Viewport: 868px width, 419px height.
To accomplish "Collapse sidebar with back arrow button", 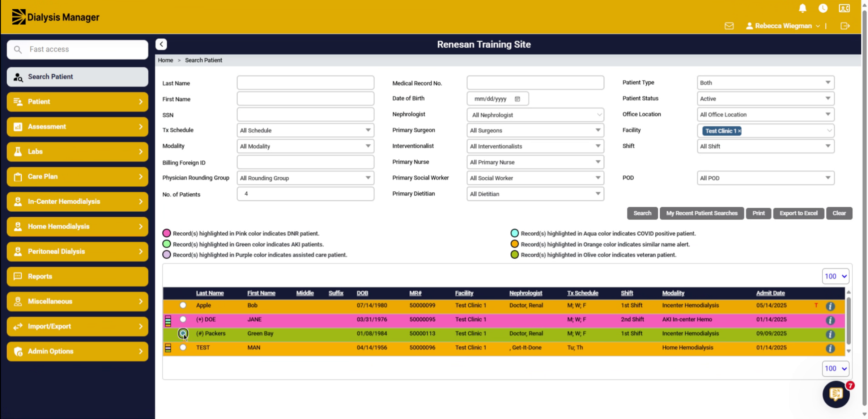I will tap(161, 44).
